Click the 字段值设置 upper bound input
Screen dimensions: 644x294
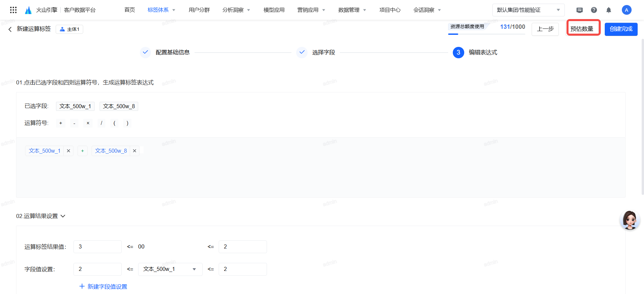pyautogui.click(x=243, y=269)
